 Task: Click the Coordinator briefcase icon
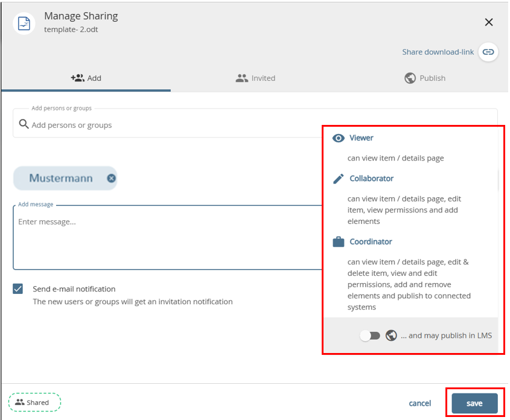[339, 242]
